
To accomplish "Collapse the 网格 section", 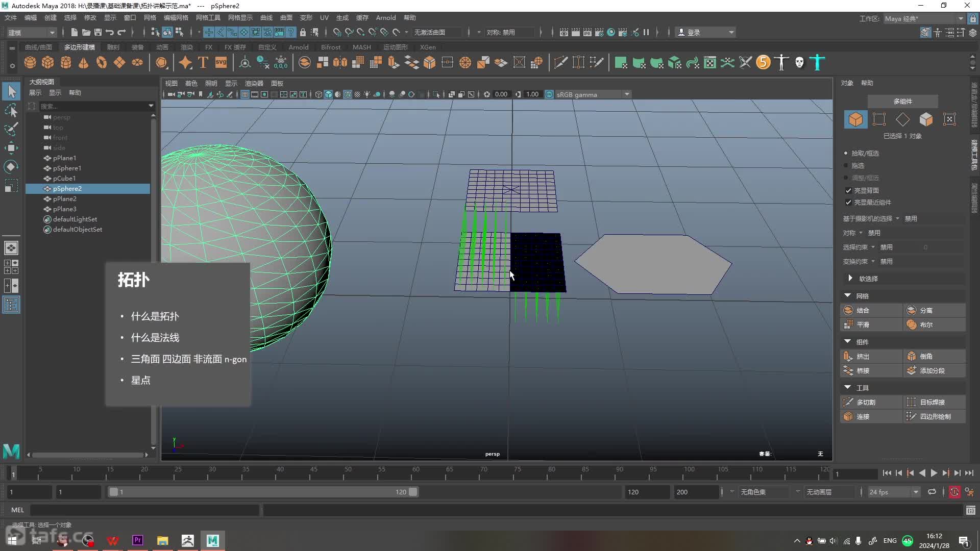I will click(x=848, y=295).
